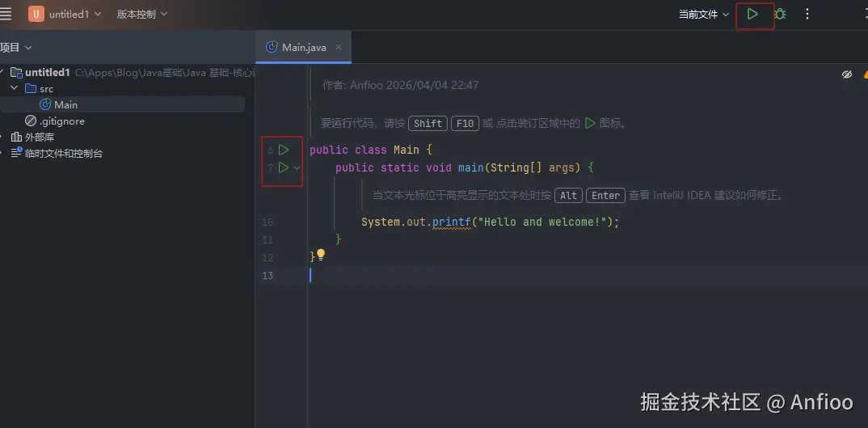Start debugging with the bug icon
Viewport: 868px width, 428px height.
point(780,14)
